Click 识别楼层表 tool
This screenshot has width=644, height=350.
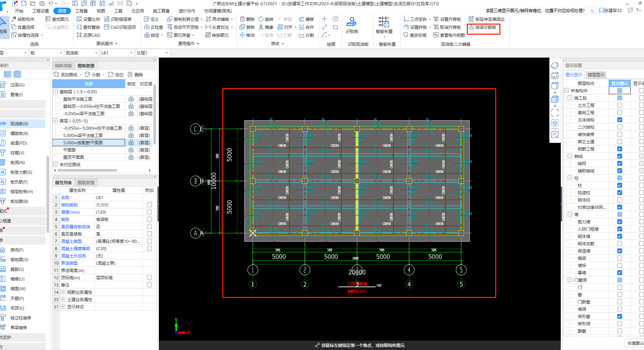(x=118, y=19)
